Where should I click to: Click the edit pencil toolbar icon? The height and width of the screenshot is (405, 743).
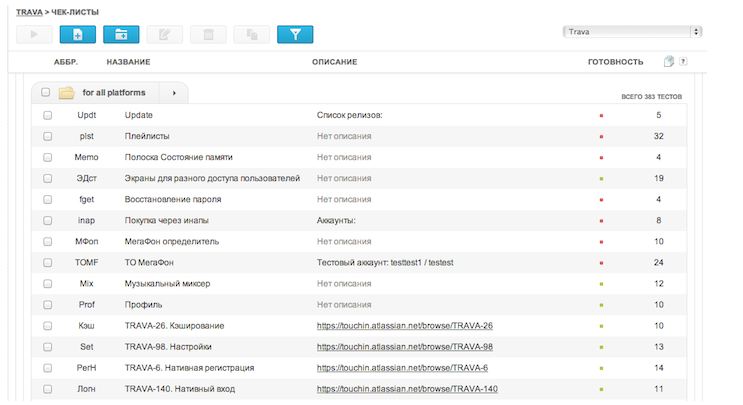[x=164, y=35]
